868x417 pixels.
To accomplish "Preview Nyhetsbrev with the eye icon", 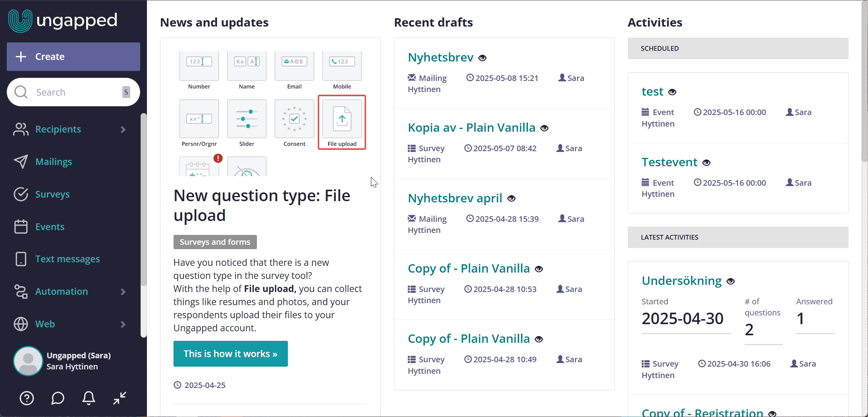I will (482, 58).
